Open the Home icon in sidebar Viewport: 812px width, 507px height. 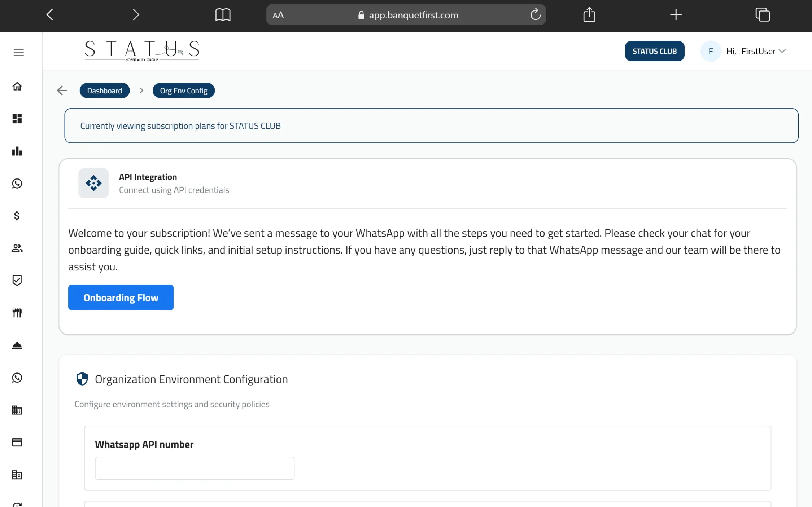point(17,86)
